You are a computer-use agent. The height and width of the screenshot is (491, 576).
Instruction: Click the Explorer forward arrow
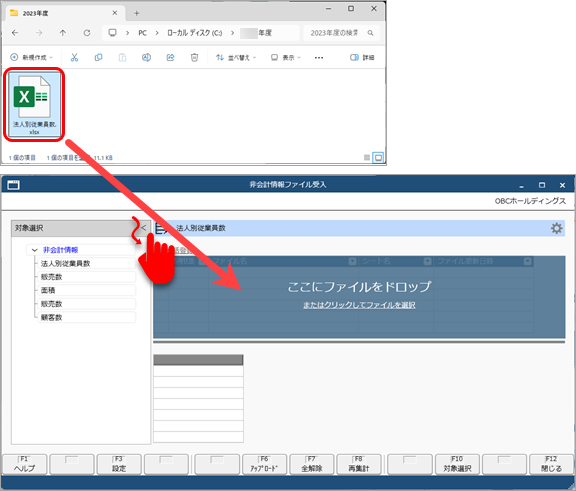click(x=39, y=33)
